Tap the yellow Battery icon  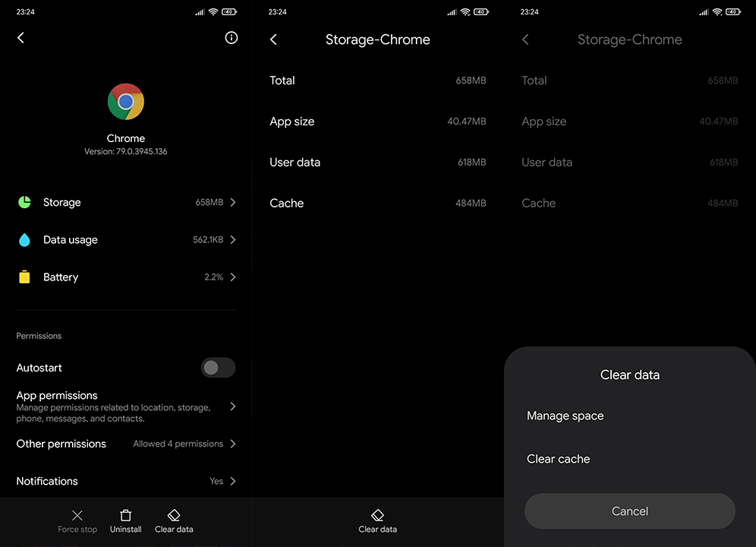[x=24, y=277]
